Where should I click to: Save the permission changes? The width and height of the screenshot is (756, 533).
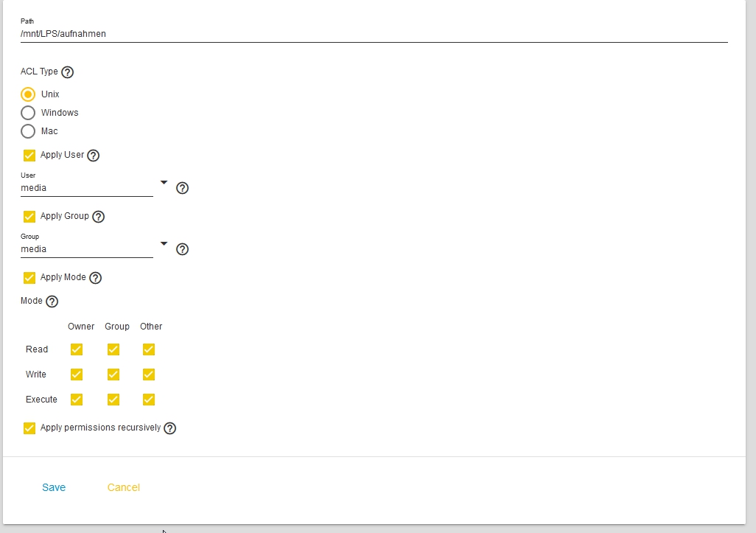click(54, 487)
